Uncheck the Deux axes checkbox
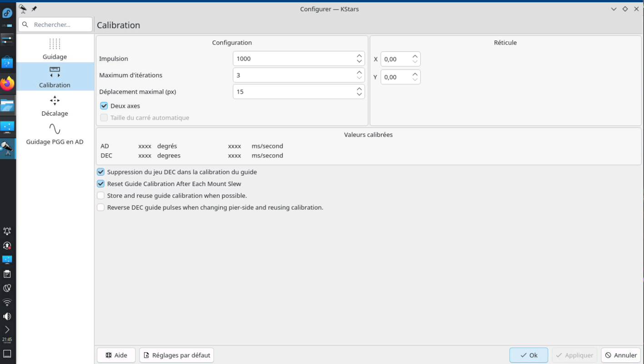The width and height of the screenshot is (644, 364). (104, 106)
